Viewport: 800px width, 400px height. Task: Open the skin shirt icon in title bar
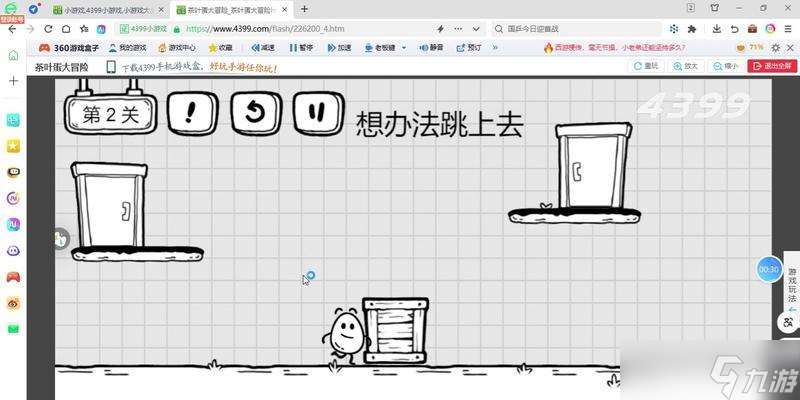point(715,8)
